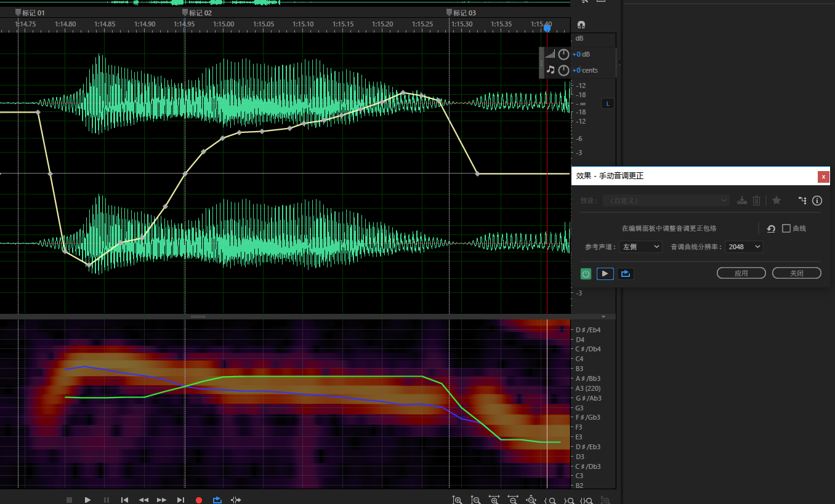This screenshot has height=504, width=835.
Task: Open the effect info icon
Action: tap(817, 200)
